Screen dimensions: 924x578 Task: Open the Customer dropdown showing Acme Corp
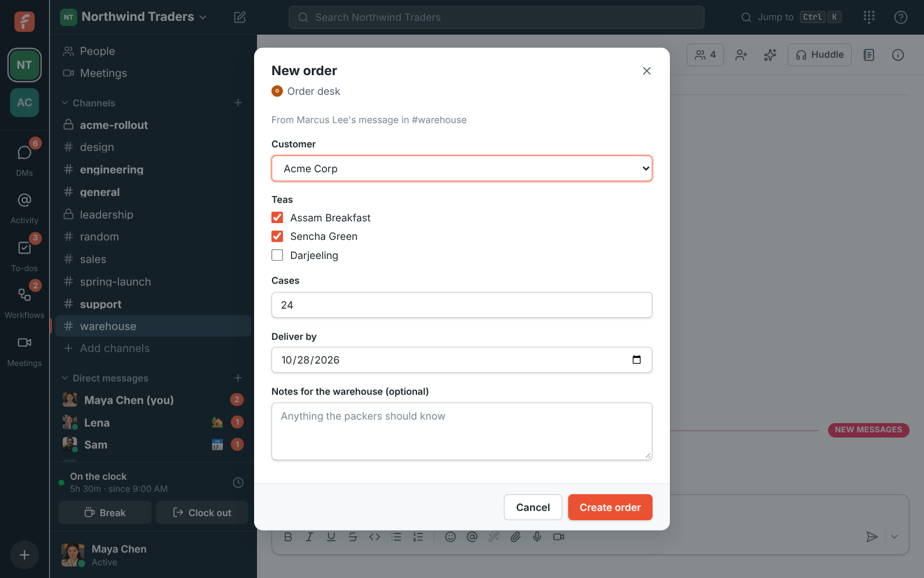pyautogui.click(x=462, y=169)
